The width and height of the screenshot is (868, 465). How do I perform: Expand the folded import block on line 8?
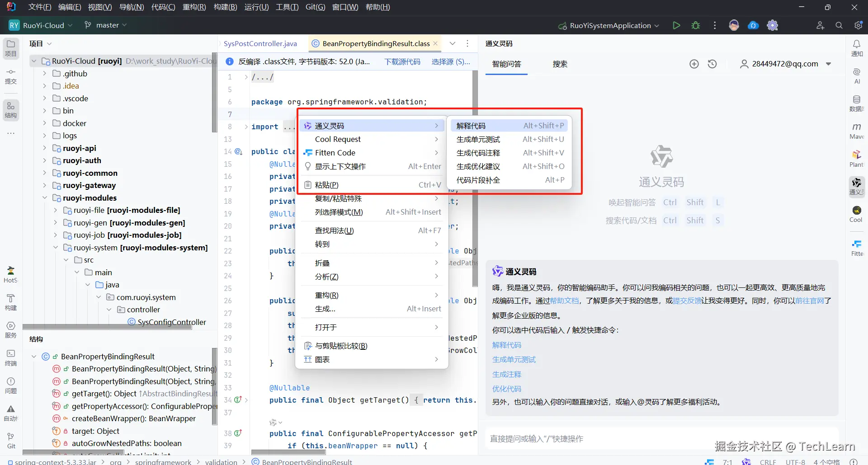tap(246, 127)
